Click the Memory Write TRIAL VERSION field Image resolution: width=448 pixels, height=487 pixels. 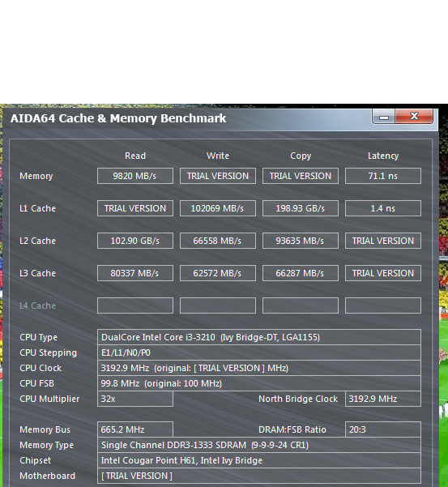tap(218, 176)
